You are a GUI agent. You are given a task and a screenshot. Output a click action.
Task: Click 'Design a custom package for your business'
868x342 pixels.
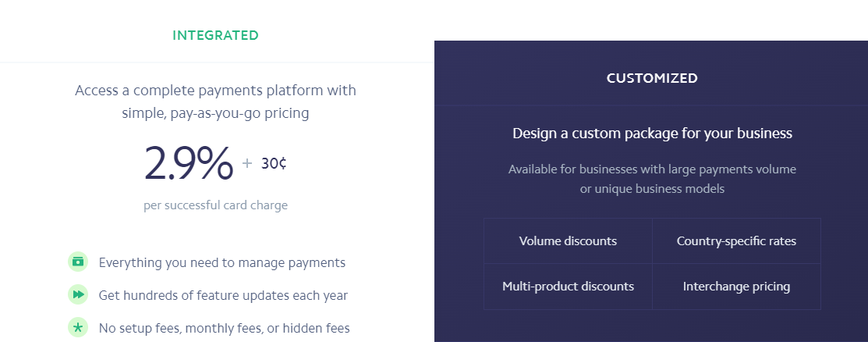coord(652,134)
